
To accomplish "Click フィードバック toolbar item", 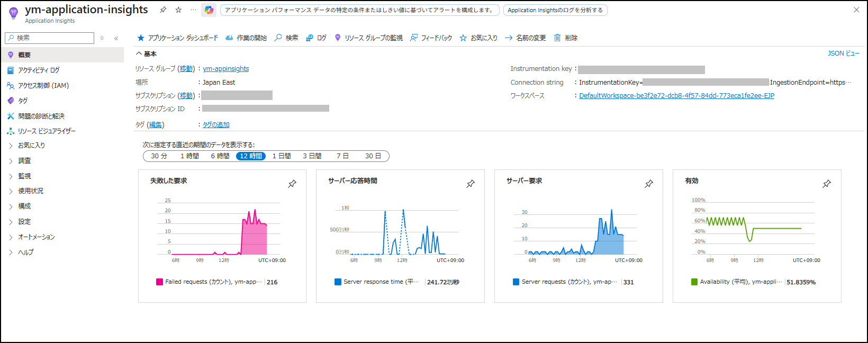I will 431,38.
